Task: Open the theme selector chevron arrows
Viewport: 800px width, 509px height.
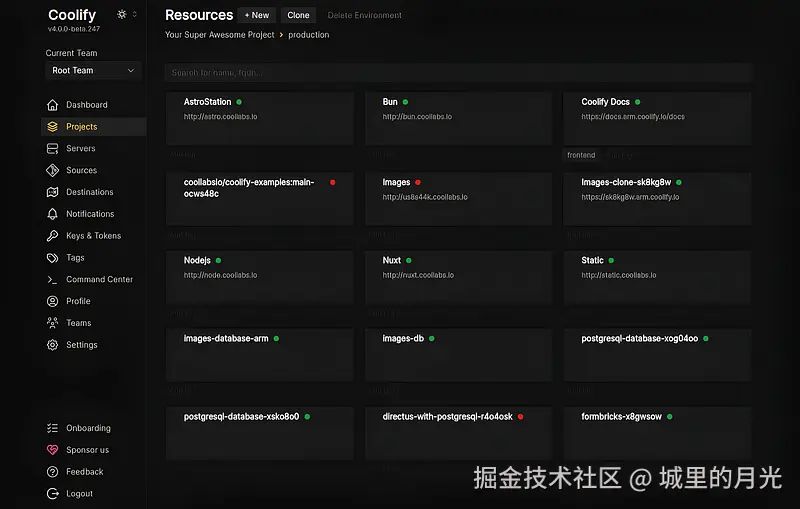Action: coord(135,14)
